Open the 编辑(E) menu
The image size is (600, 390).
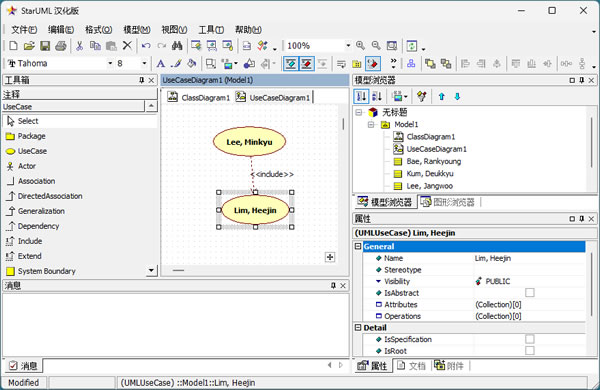point(61,29)
